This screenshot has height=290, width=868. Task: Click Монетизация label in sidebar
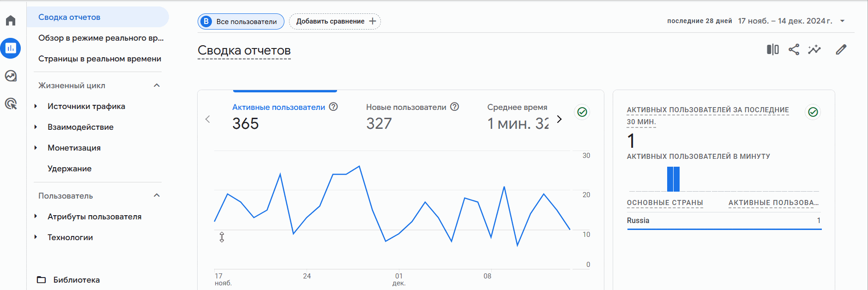(x=74, y=148)
